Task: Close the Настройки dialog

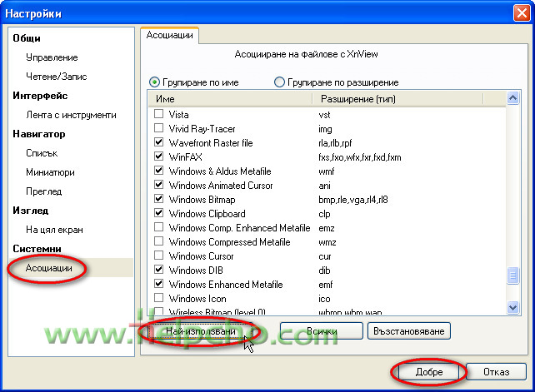Action: click(522, 13)
